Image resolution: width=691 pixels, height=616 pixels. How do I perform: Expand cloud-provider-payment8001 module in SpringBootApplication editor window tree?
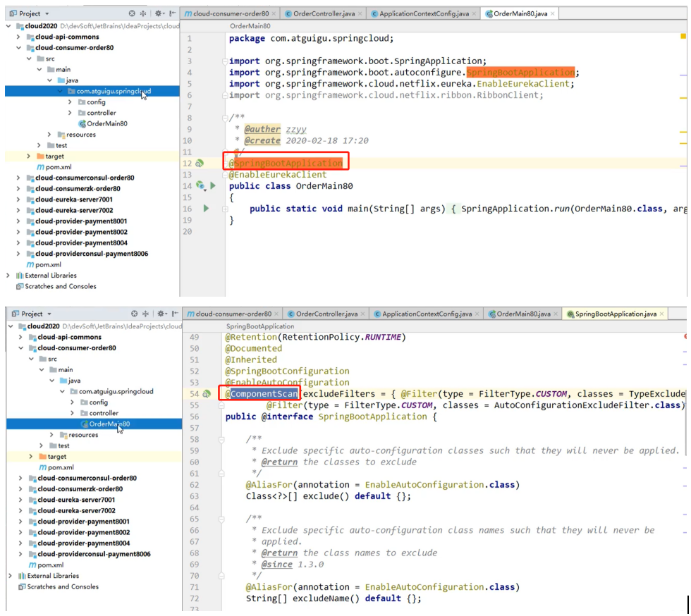coord(20,522)
